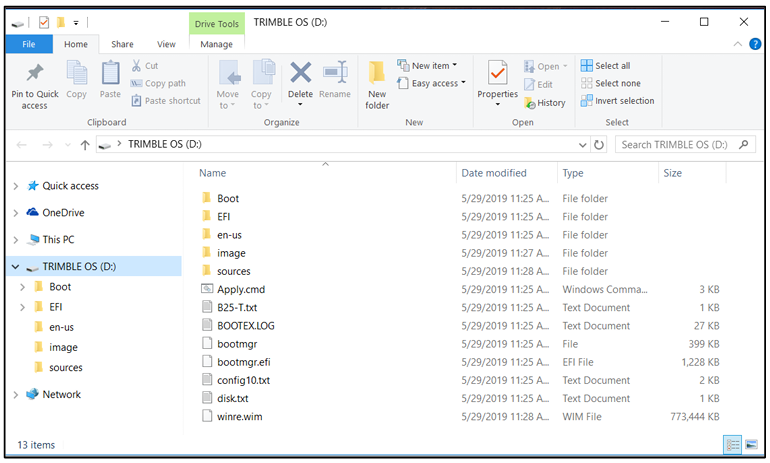
Task: Expand the Network tree node
Action: pos(16,394)
